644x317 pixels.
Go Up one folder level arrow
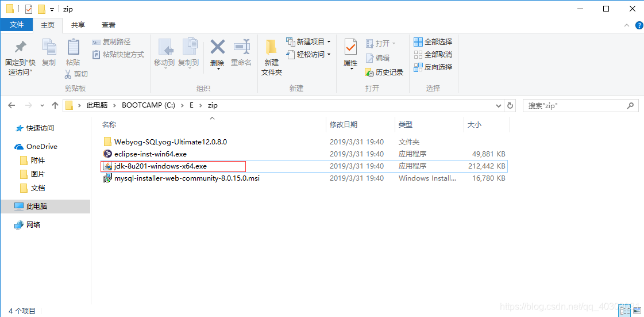coord(55,105)
